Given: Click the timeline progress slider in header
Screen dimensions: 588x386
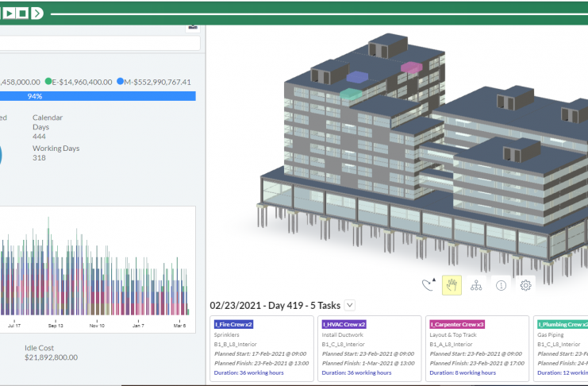Looking at the screenshot, I should click(317, 14).
